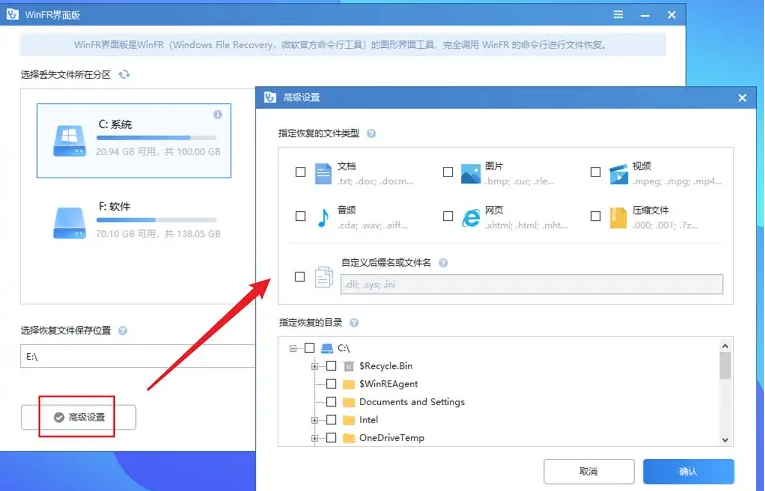Screen dimensions: 765x491
Task: Click the 高级设置 dialog title icon
Action: click(270, 97)
